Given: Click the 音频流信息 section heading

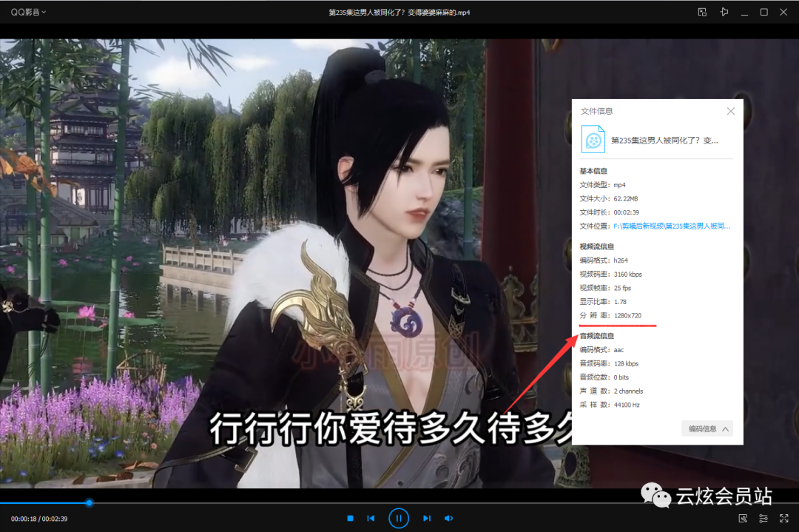Looking at the screenshot, I should click(x=597, y=337).
